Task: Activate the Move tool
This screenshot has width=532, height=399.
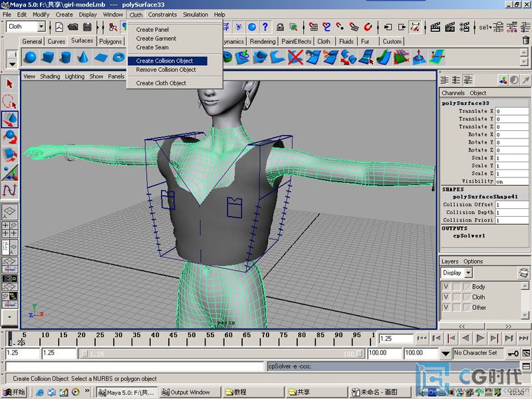Action: click(9, 120)
